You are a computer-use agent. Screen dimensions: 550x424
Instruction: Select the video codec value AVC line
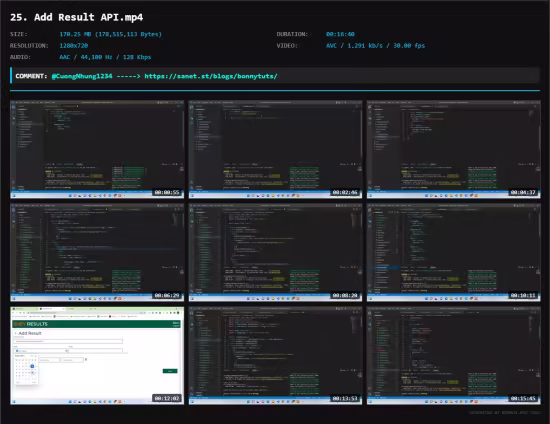point(375,46)
